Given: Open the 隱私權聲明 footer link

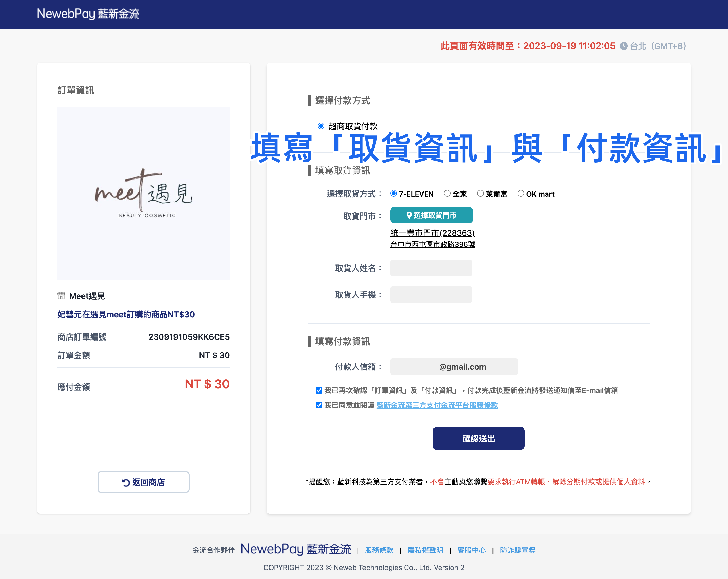Looking at the screenshot, I should click(x=426, y=550).
